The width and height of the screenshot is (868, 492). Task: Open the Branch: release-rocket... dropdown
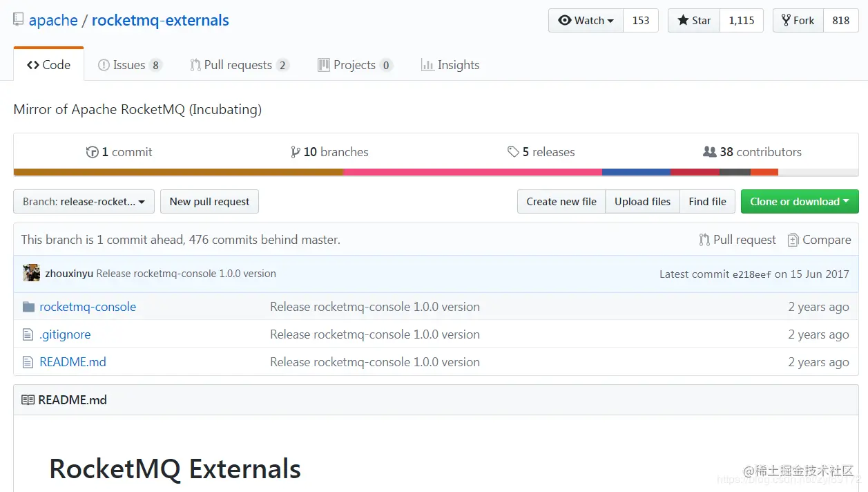pyautogui.click(x=84, y=202)
